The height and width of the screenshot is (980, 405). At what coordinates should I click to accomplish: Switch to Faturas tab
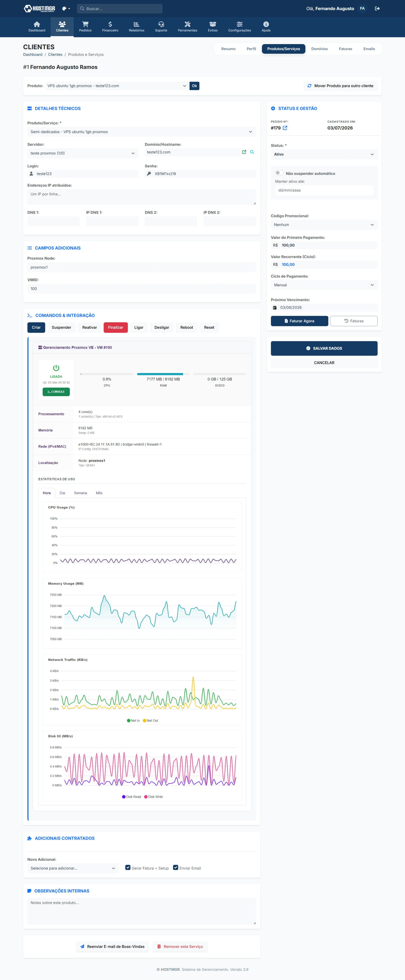coord(346,49)
